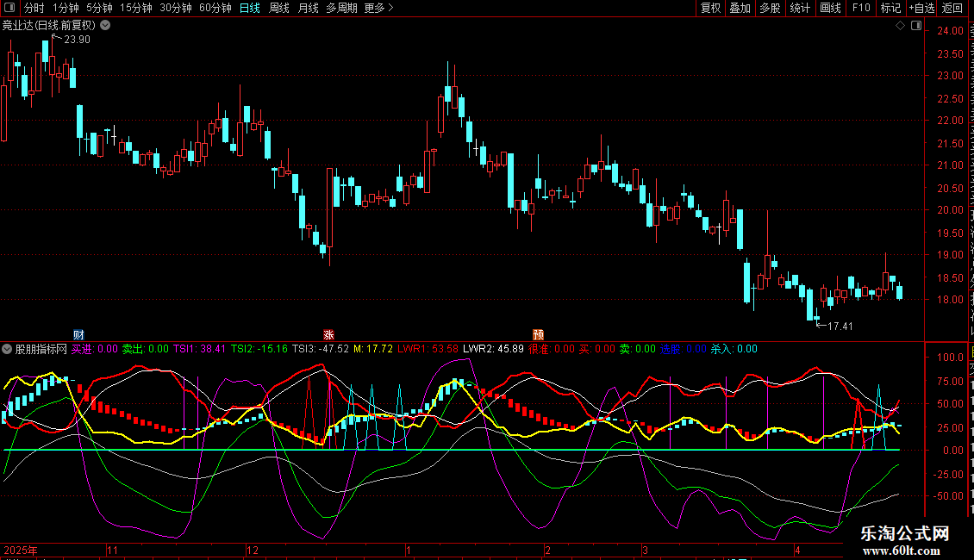Open the 多股 multi-stock view
The width and height of the screenshot is (974, 560).
(x=770, y=8)
